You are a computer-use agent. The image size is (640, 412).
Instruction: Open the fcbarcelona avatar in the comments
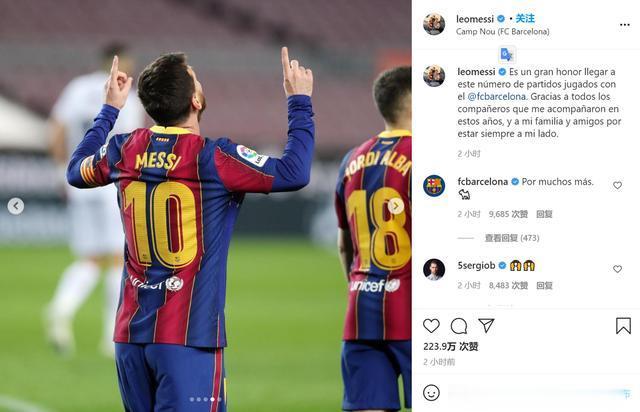[x=434, y=185]
